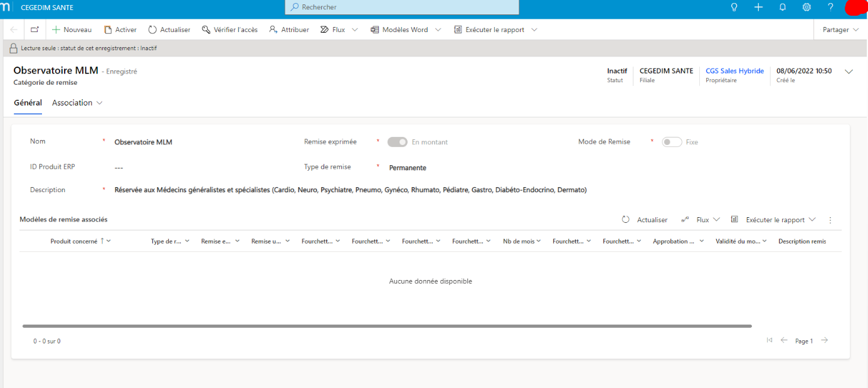Open the Partager dropdown
The width and height of the screenshot is (868, 388).
point(840,30)
